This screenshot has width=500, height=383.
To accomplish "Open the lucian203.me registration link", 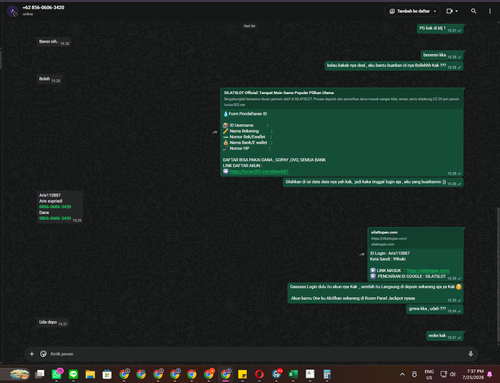I will click(x=259, y=171).
